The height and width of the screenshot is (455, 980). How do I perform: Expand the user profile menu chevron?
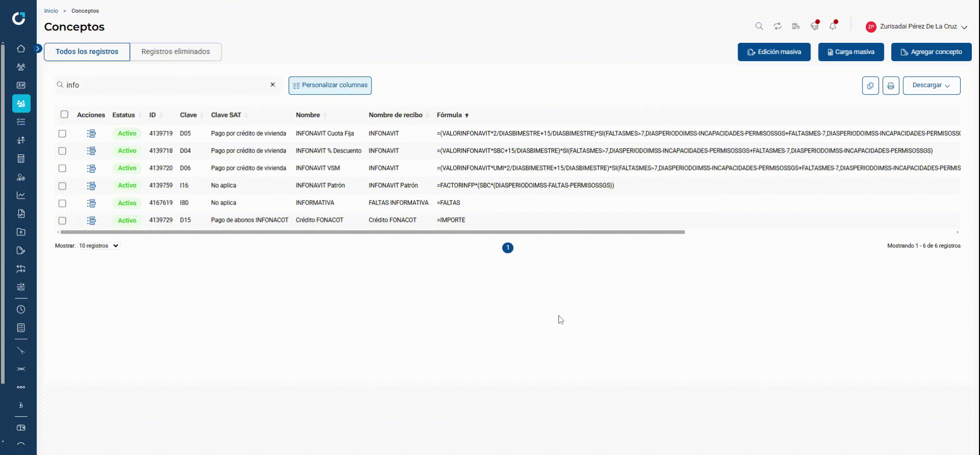tap(964, 27)
